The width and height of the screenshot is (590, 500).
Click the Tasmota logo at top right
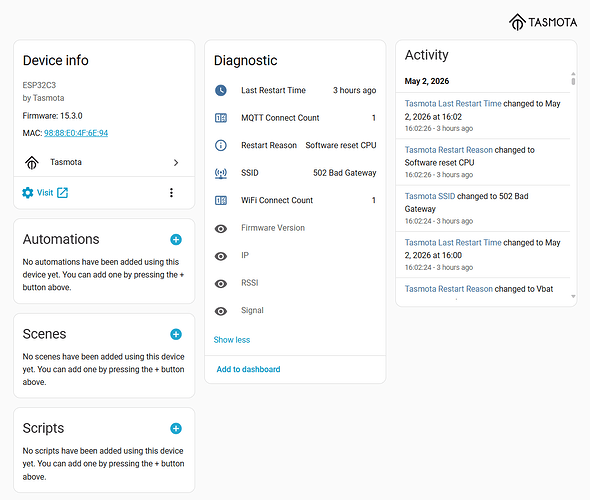[x=543, y=22]
